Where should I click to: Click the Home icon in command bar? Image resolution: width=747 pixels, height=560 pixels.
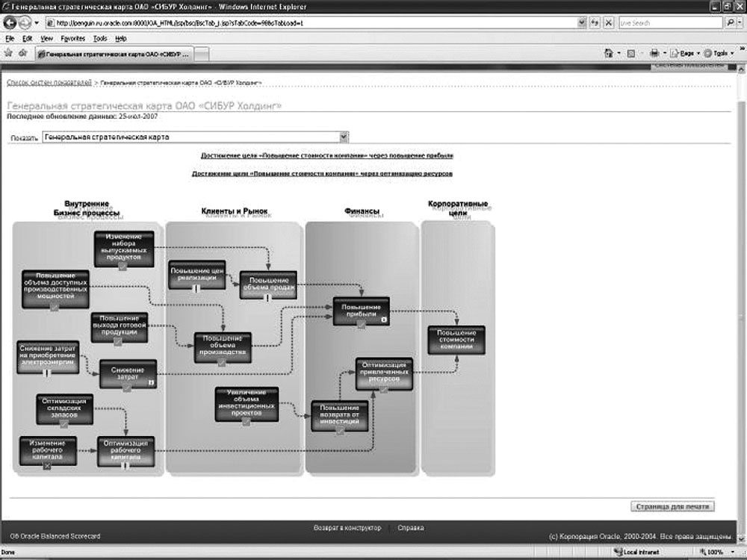(608, 53)
